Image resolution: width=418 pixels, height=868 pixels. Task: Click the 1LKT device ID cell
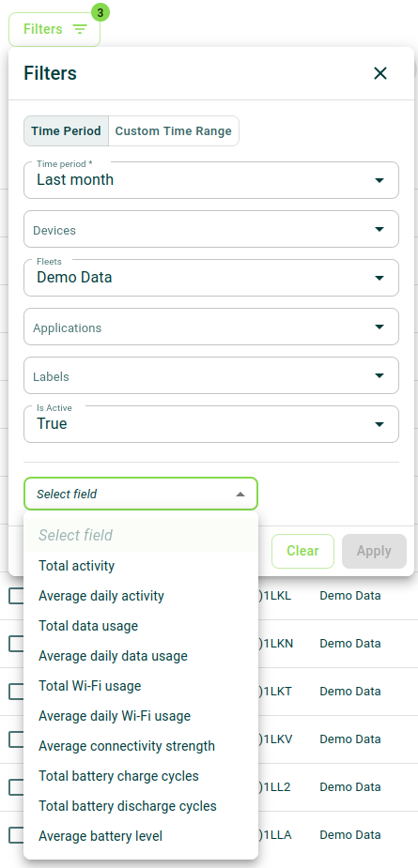click(x=275, y=692)
